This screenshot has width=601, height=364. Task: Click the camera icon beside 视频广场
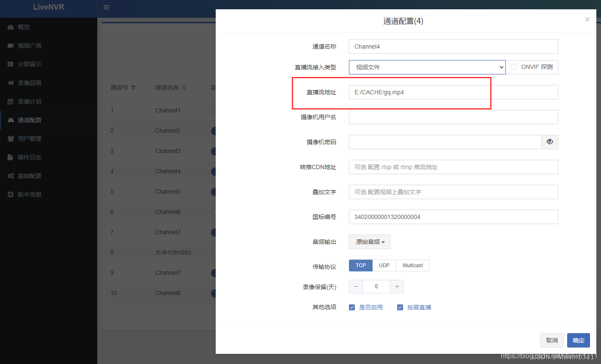[x=11, y=46]
